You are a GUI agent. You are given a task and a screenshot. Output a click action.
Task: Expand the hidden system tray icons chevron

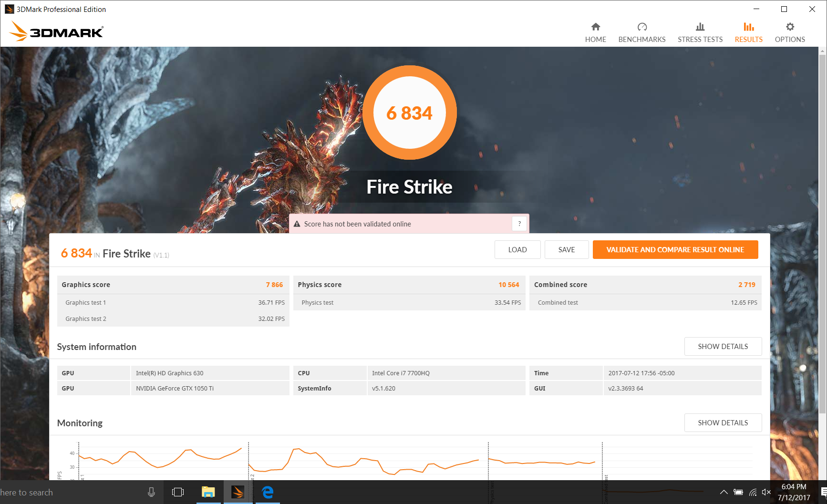click(724, 493)
